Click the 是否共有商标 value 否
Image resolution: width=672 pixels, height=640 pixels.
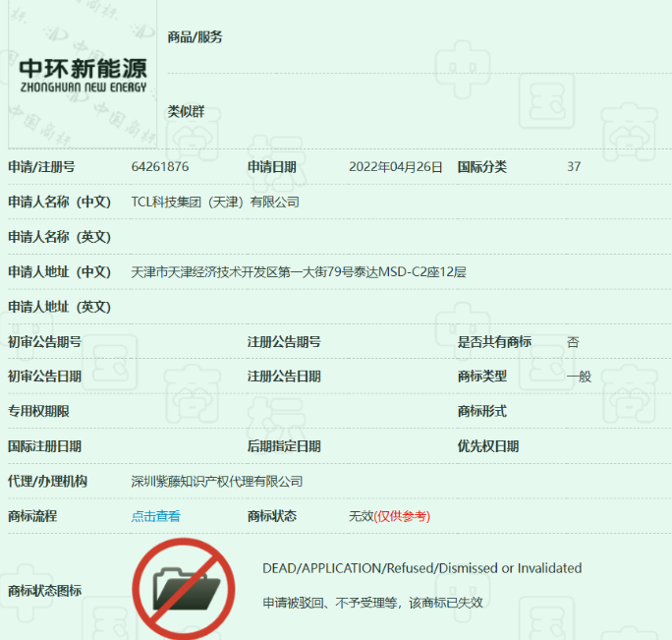(573, 342)
